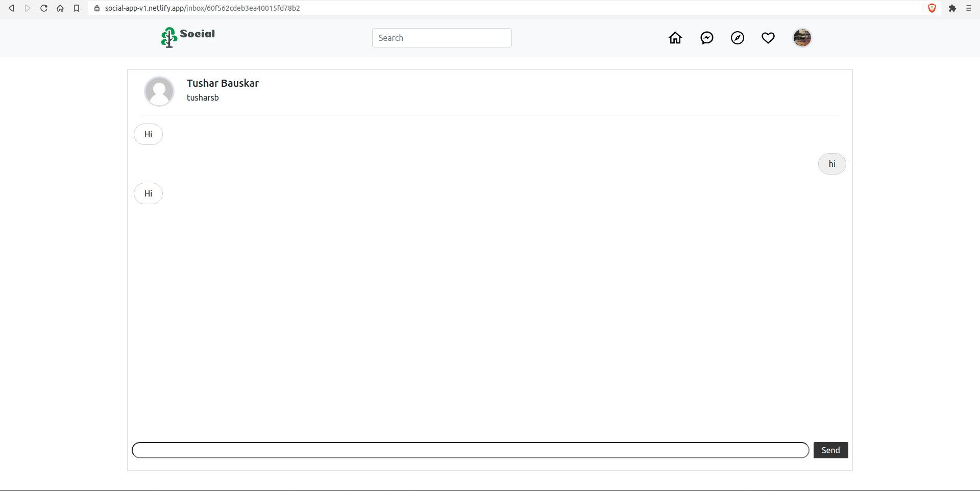980x491 pixels.
Task: Bookmark this page
Action: click(x=77, y=8)
